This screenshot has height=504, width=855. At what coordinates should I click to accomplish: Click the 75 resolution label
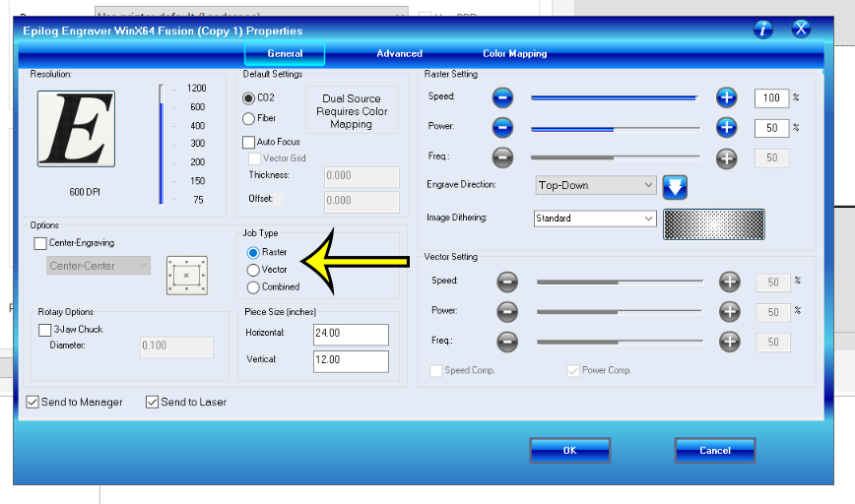coord(199,200)
